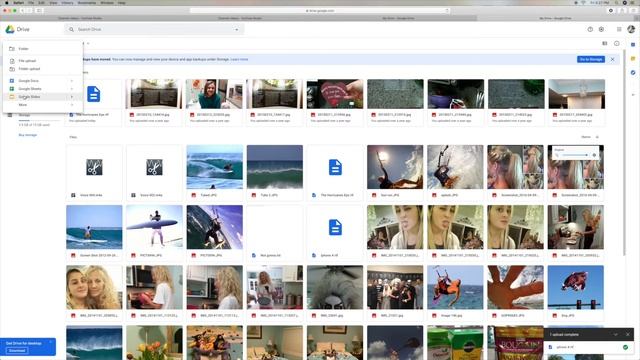Switch to the third My Drive tab
This screenshot has height=360, width=640.
398,18
